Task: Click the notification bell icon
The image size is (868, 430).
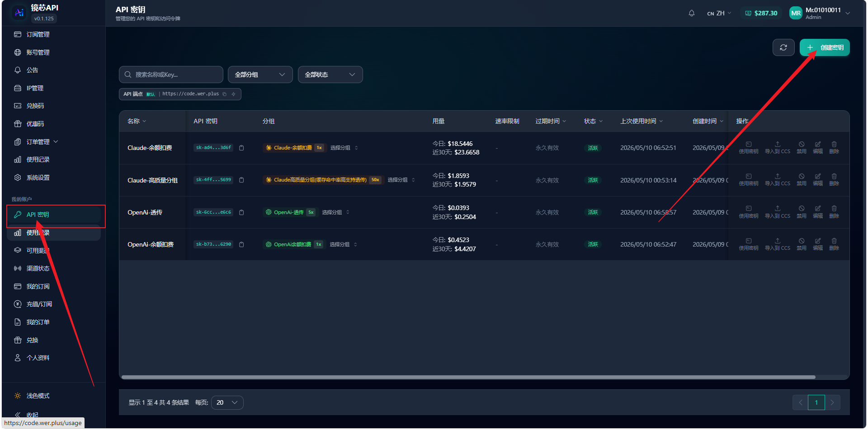Action: tap(691, 13)
